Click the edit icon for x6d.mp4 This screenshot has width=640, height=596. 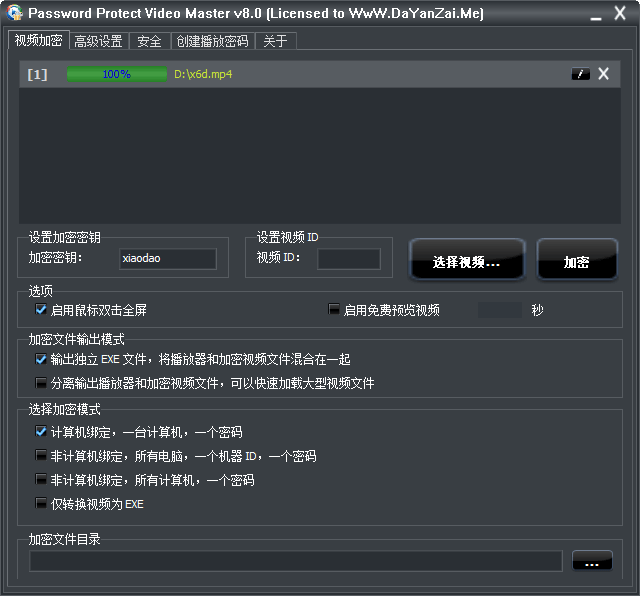tap(580, 74)
